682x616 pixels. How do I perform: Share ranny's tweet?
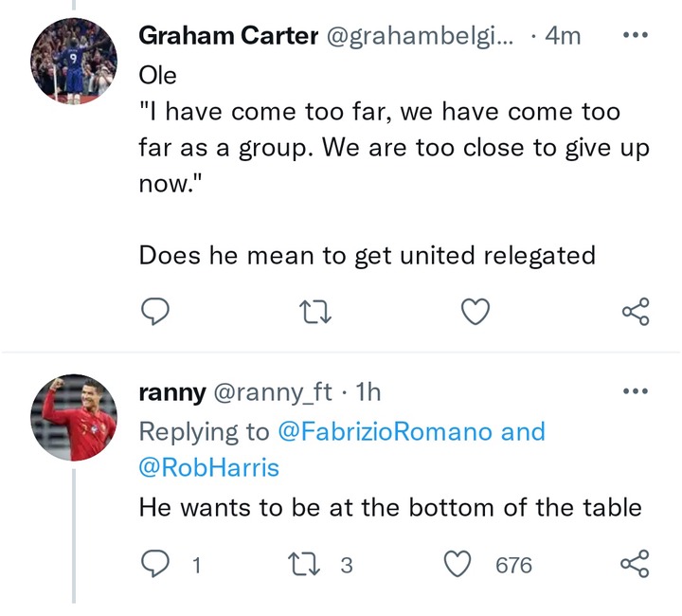[x=635, y=563]
